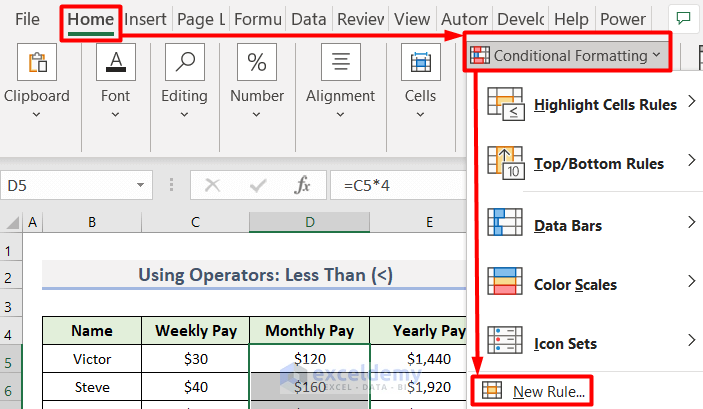The width and height of the screenshot is (703, 409).
Task: Open the Alignment group icon
Action: pos(341,62)
